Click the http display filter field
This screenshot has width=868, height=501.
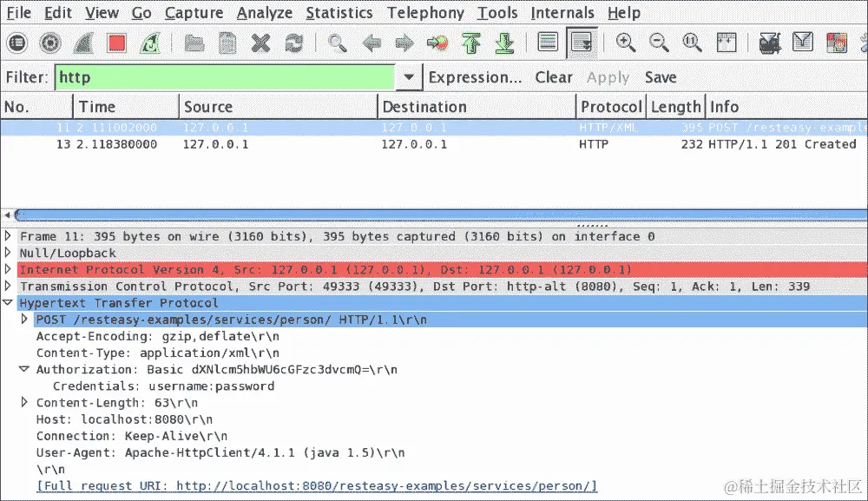[225, 77]
